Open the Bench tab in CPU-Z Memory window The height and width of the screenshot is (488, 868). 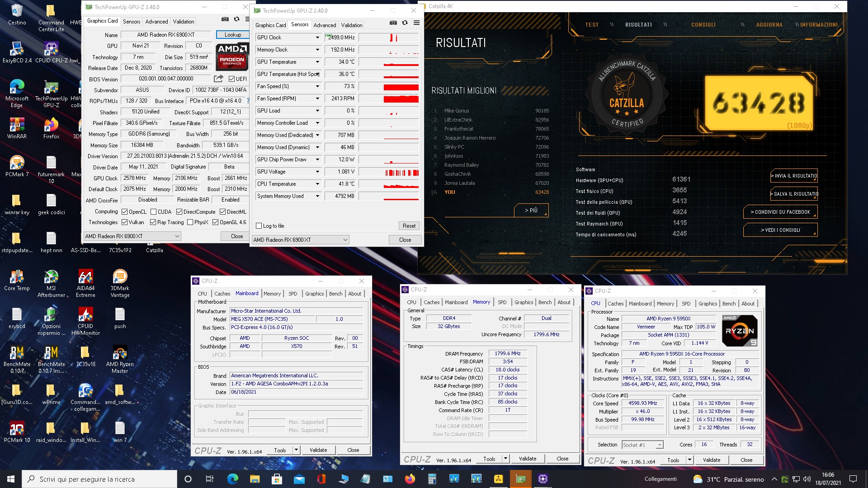pos(545,302)
